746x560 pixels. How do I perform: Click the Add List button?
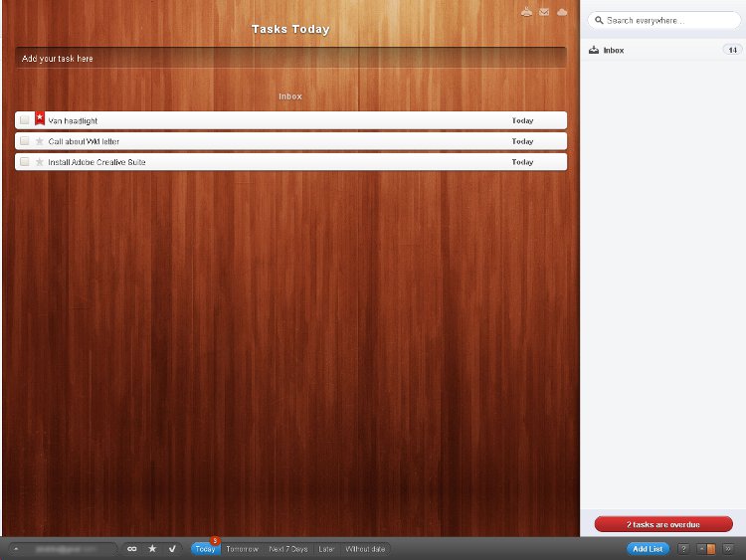point(648,549)
